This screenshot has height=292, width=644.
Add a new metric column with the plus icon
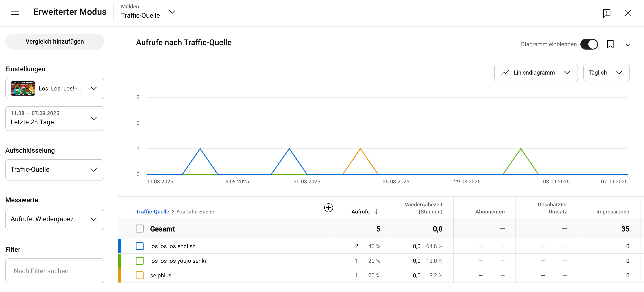[329, 207]
